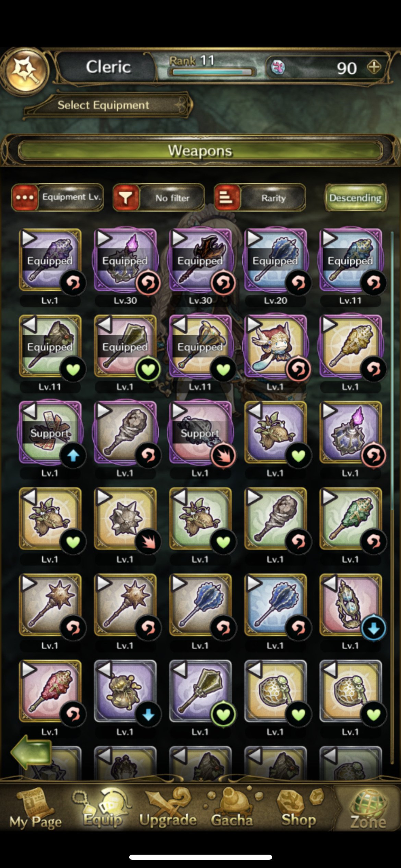Open My Page from bottom navigation
Image resolution: width=401 pixels, height=868 pixels.
35,810
